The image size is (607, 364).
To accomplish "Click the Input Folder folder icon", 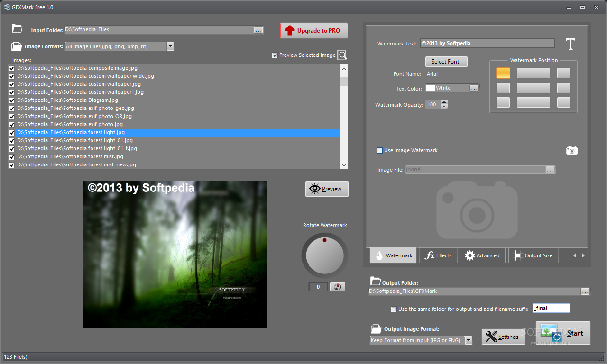I will pyautogui.click(x=17, y=28).
